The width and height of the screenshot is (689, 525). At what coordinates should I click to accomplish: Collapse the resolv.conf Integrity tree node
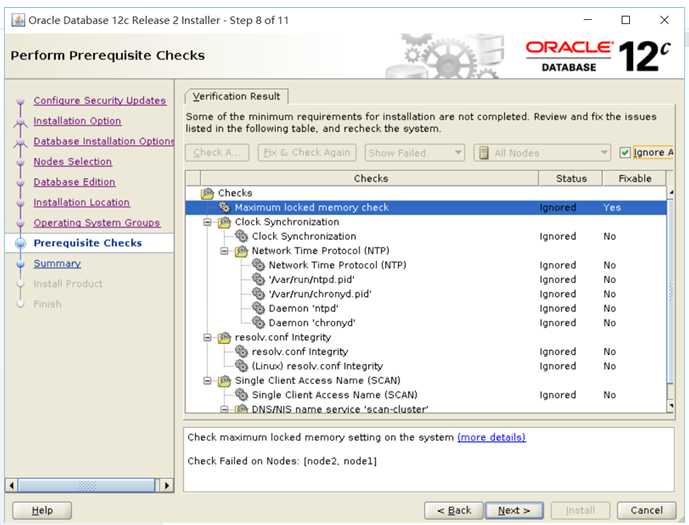click(207, 337)
